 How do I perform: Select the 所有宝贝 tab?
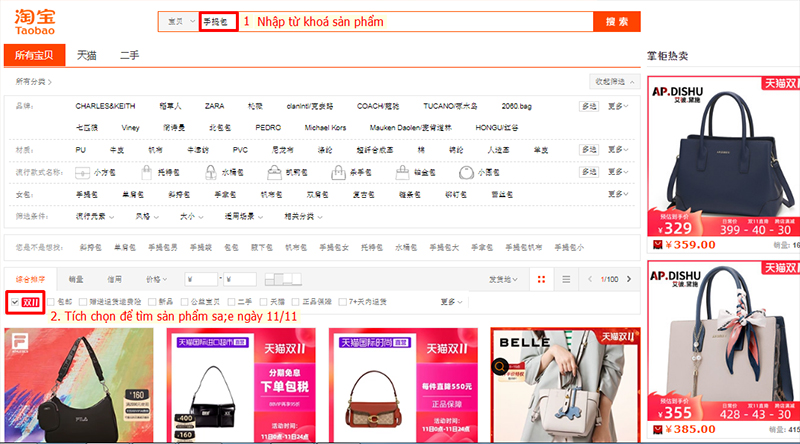pyautogui.click(x=34, y=55)
